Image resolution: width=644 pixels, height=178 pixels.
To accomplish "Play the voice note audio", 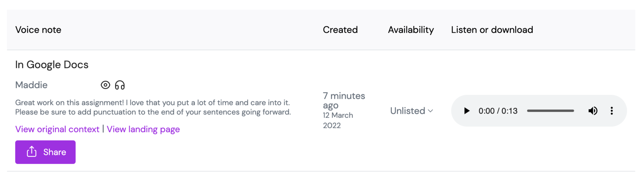I will point(466,111).
